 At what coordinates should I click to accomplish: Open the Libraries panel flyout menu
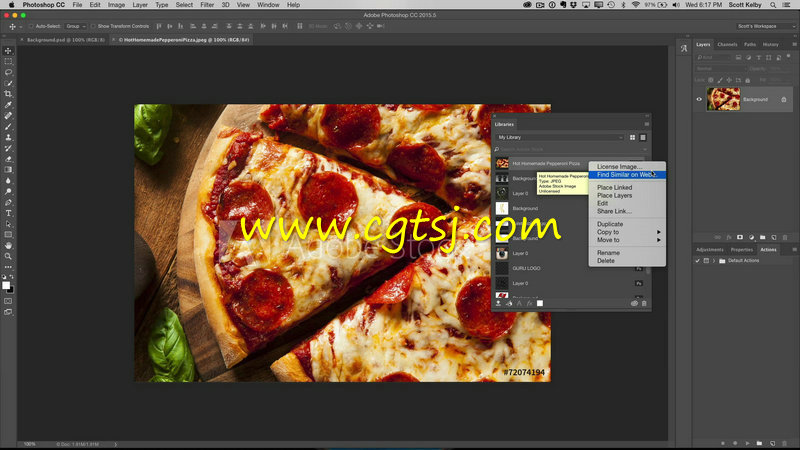646,124
